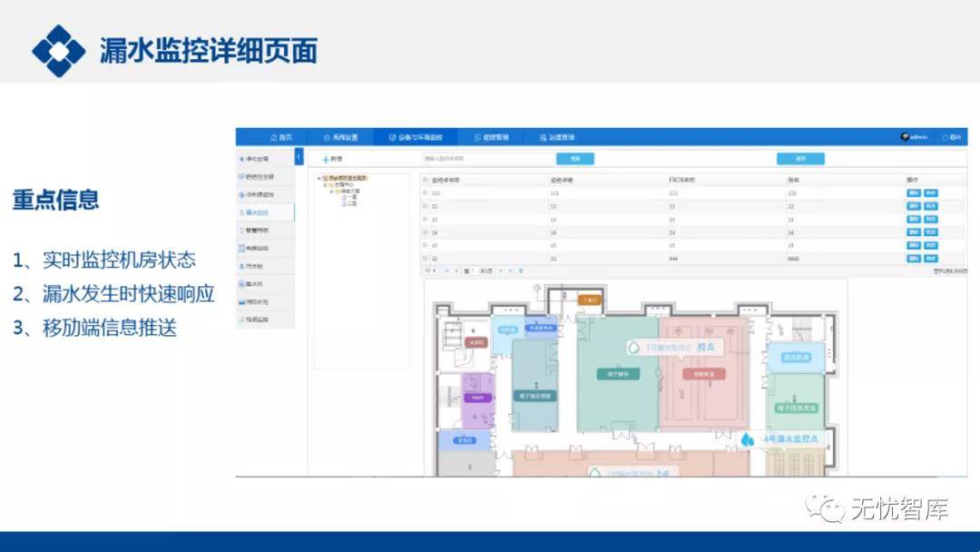Viewport: 980px width, 552px height.
Task: Click the logout icon at top right
Action: [x=945, y=138]
